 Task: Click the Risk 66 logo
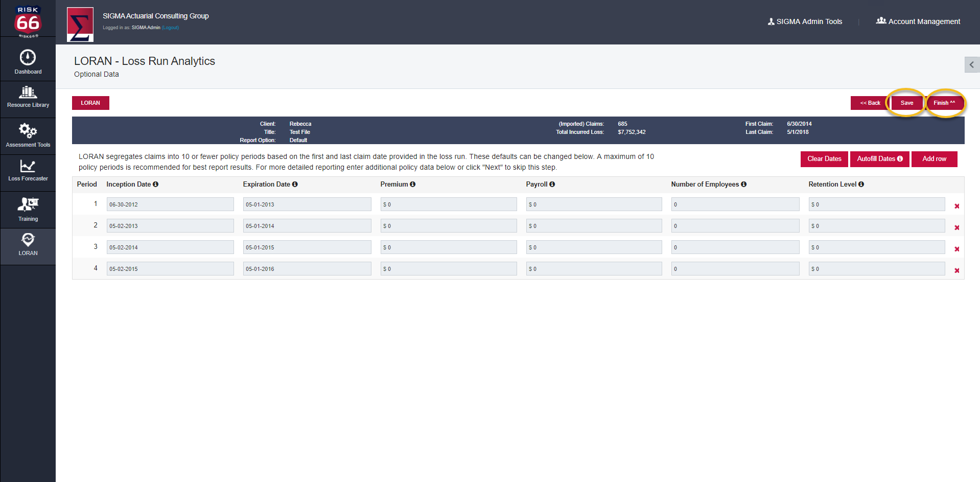click(28, 21)
